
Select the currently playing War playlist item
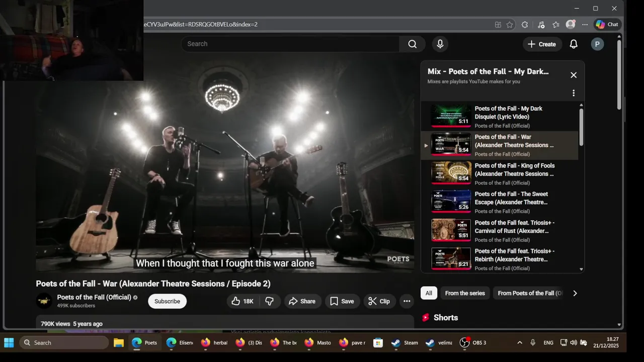[x=500, y=145]
